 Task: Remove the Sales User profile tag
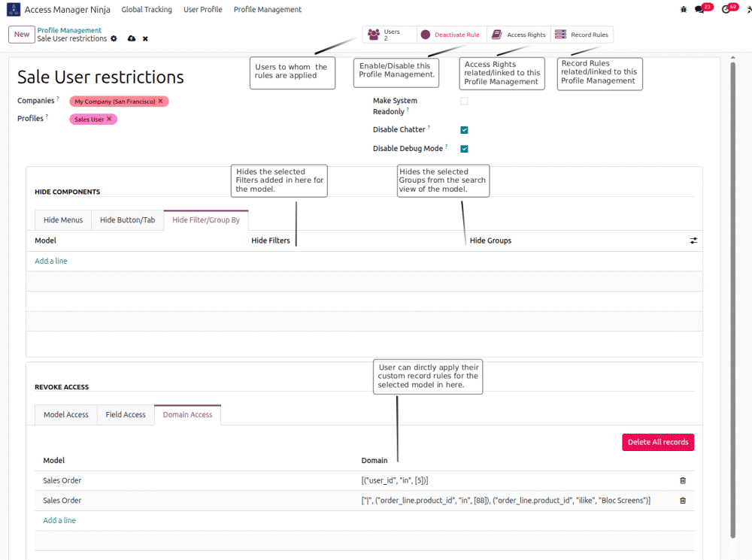[111, 119]
